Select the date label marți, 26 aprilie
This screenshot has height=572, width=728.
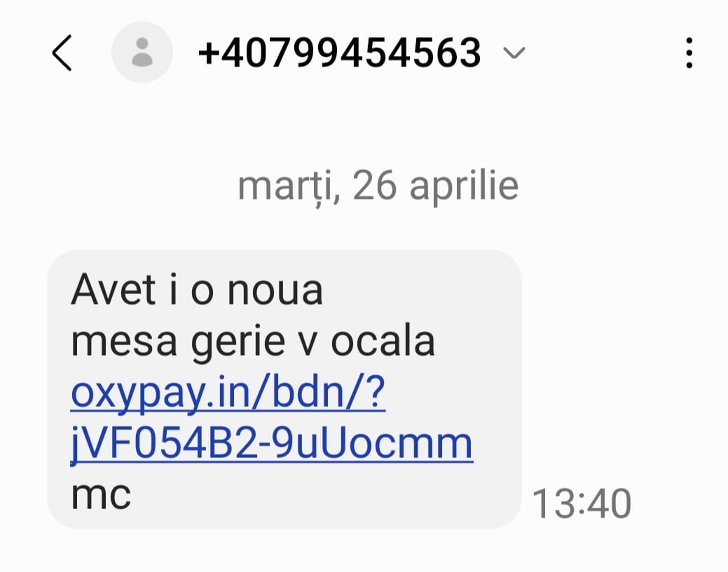[378, 186]
